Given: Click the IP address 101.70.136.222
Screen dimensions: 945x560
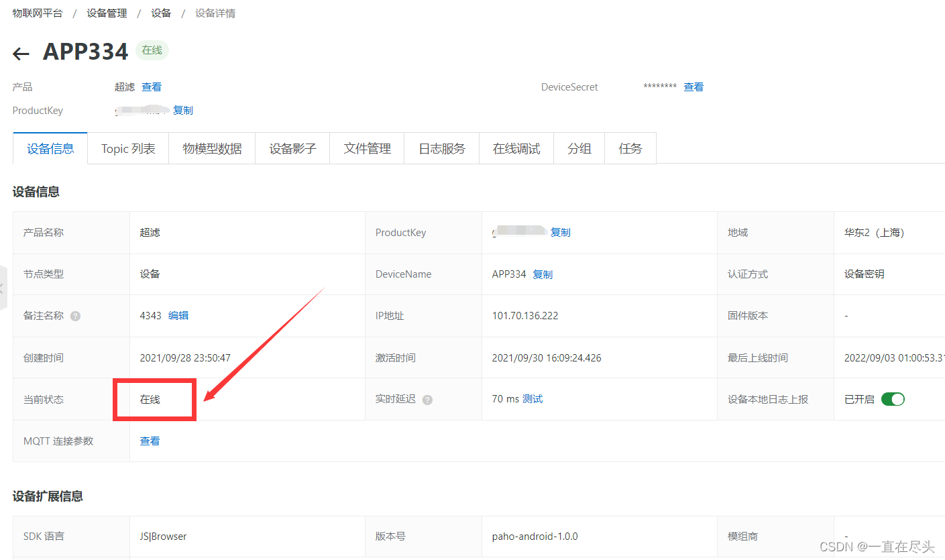Looking at the screenshot, I should tap(525, 315).
